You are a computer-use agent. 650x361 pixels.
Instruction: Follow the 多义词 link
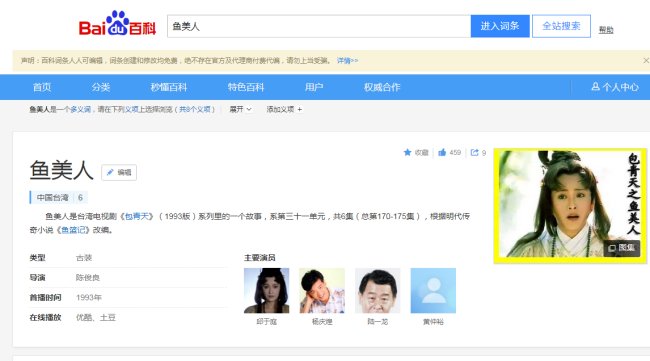(80, 109)
